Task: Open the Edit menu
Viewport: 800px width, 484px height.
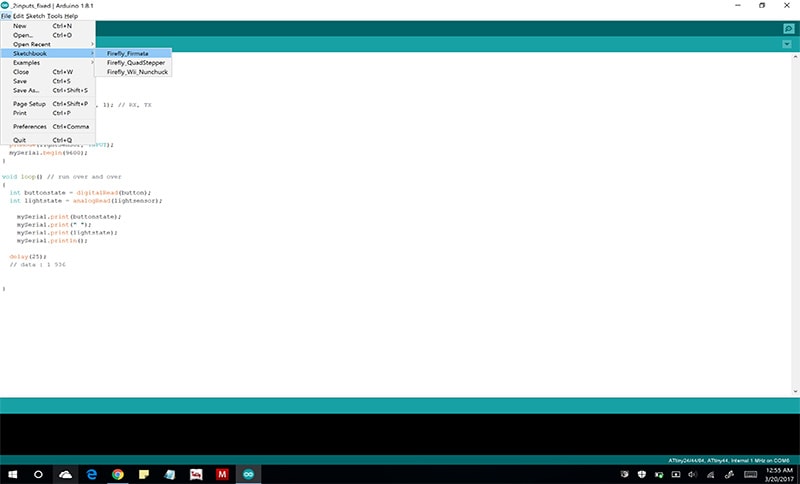Action: click(x=18, y=16)
